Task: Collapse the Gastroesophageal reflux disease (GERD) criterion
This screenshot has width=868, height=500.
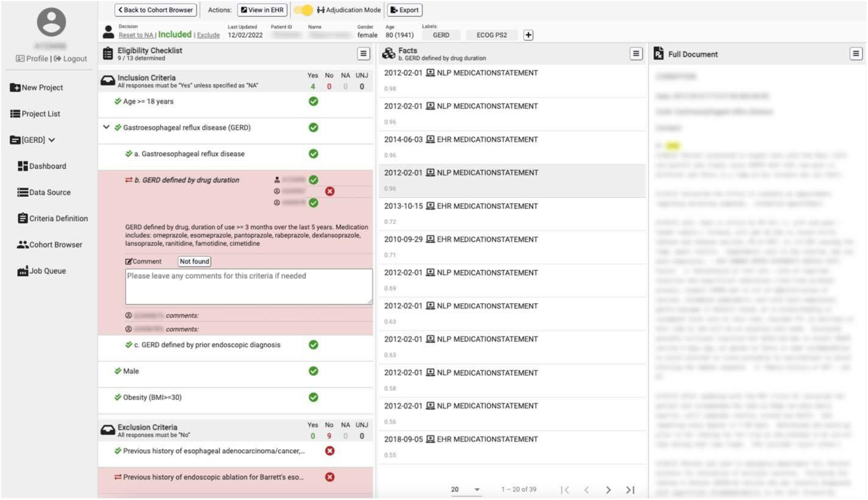Action: [x=106, y=127]
